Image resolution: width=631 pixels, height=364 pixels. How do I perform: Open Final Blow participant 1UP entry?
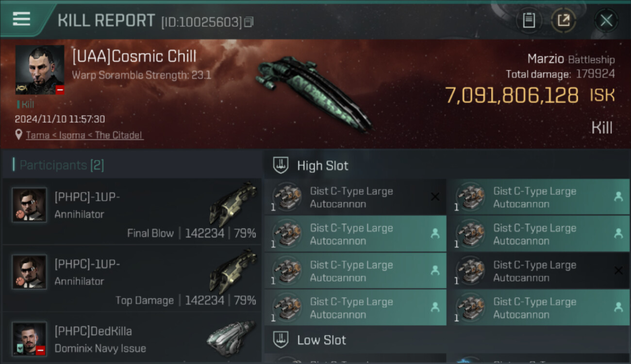(x=132, y=212)
